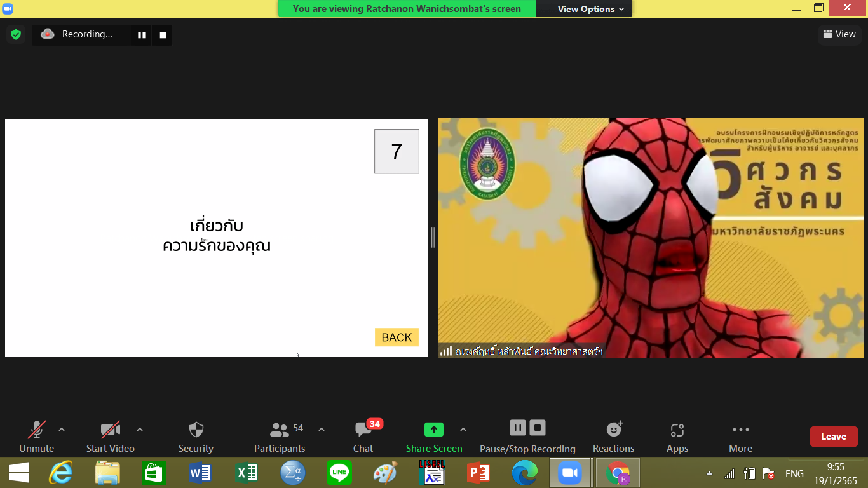Open the View Options dropdown
Screen dimensions: 868x488
[591, 9]
